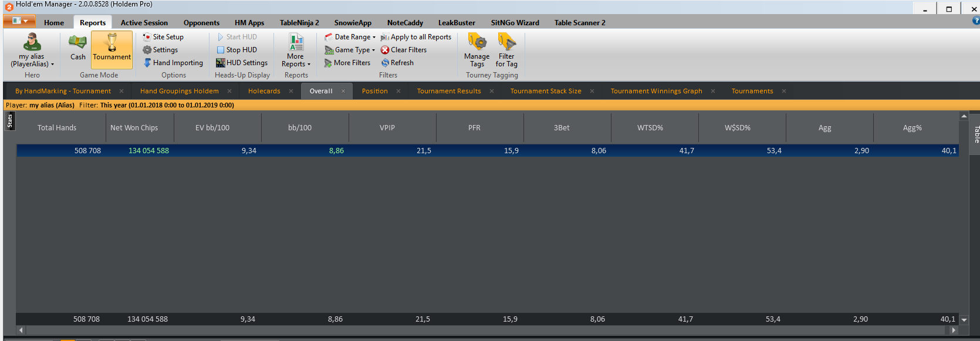
Task: Open Site Setup
Action: click(163, 37)
